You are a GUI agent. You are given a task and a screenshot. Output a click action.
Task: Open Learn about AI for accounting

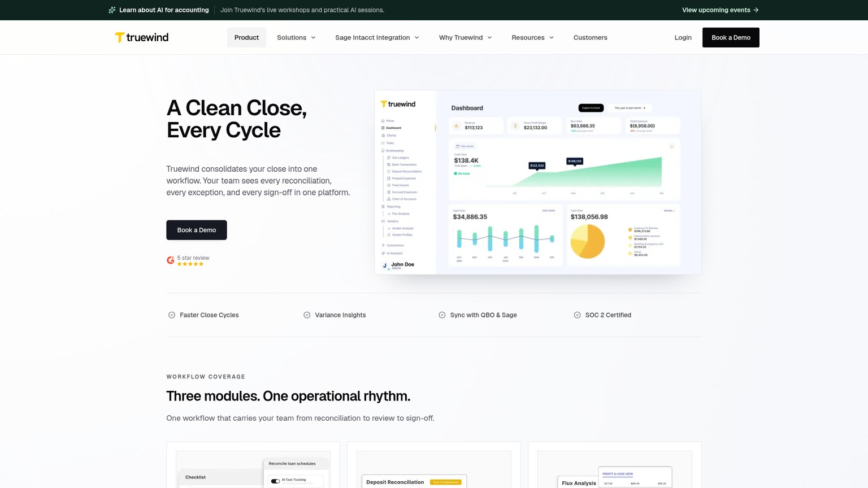(164, 10)
